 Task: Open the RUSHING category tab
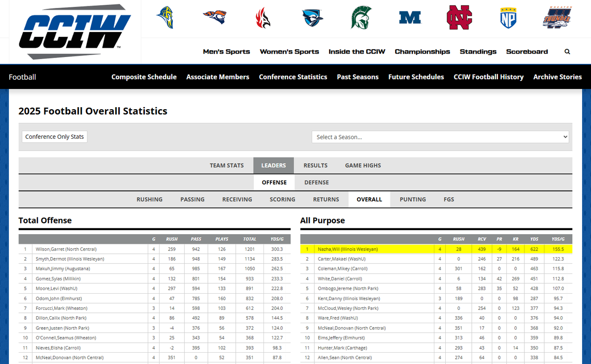click(150, 199)
